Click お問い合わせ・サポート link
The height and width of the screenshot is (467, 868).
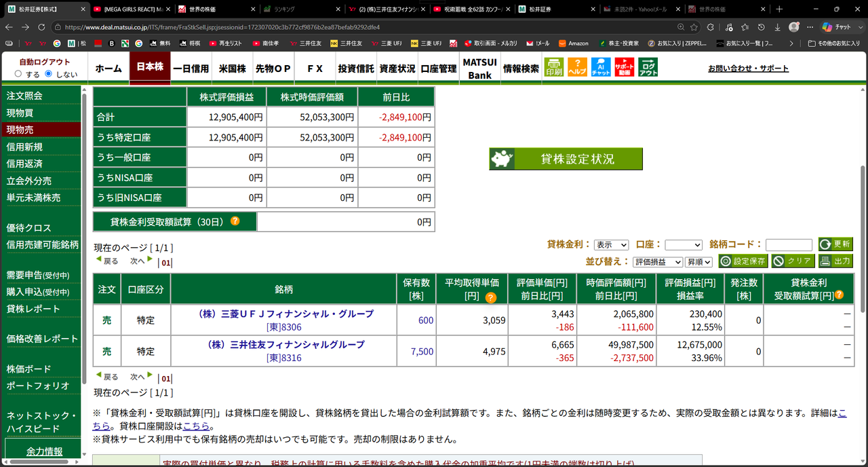pyautogui.click(x=749, y=69)
